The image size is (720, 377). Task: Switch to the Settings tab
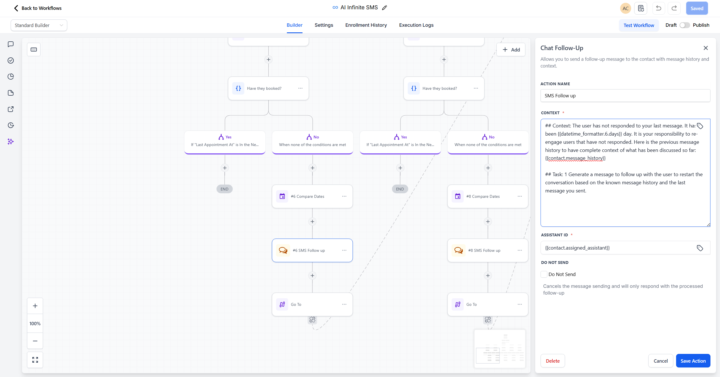tap(324, 25)
